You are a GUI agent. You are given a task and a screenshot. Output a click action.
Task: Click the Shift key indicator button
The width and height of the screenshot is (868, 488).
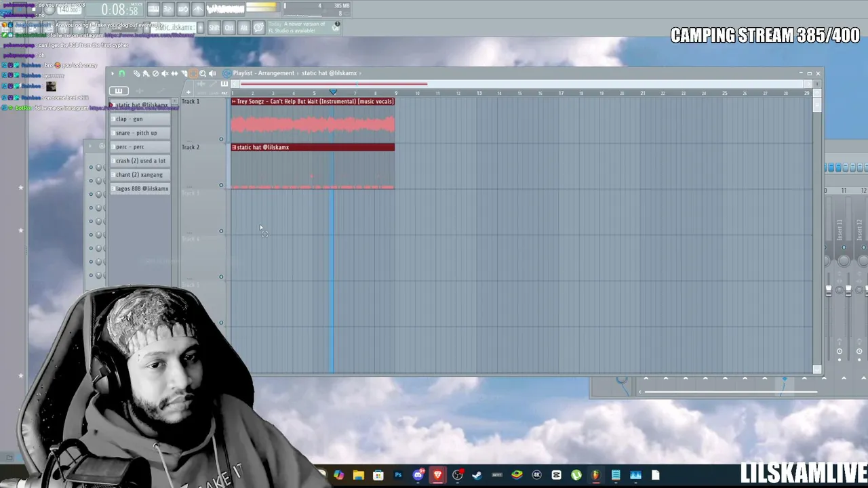coord(214,27)
